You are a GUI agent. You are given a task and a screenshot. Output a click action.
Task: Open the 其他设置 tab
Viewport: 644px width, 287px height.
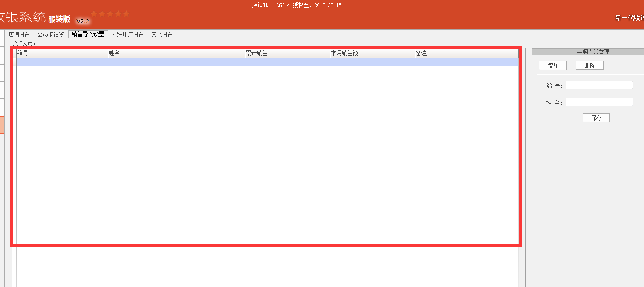tap(162, 34)
